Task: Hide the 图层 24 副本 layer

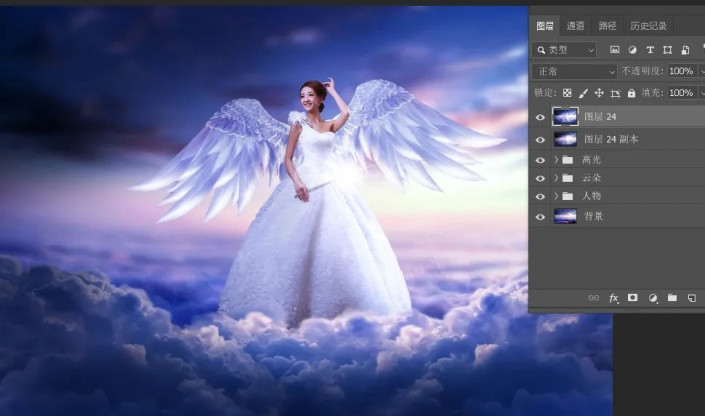Action: pyautogui.click(x=540, y=140)
